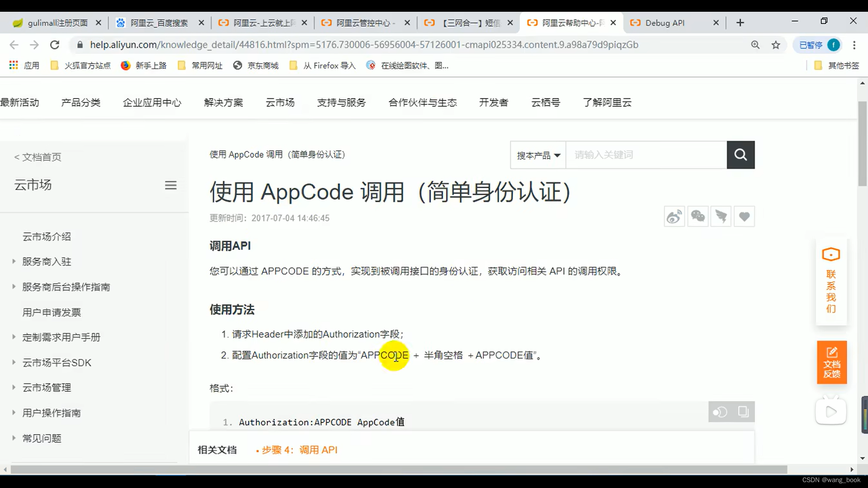
Task: Switch to 阿里云_百度搜索 tab
Action: point(159,23)
